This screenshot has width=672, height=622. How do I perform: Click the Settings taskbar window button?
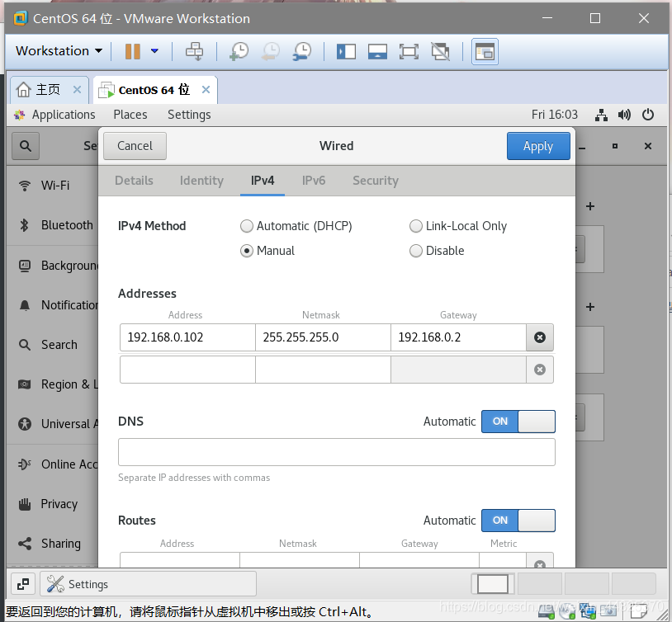148,584
